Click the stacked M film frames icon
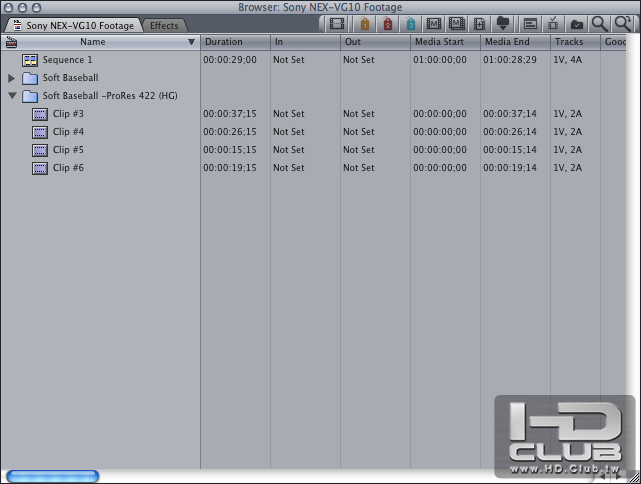641x484 pixels. pos(457,24)
